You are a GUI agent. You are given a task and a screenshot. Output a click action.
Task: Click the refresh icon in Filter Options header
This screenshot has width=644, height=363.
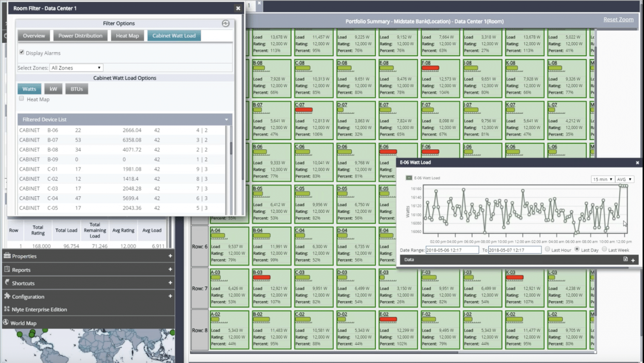tap(226, 24)
